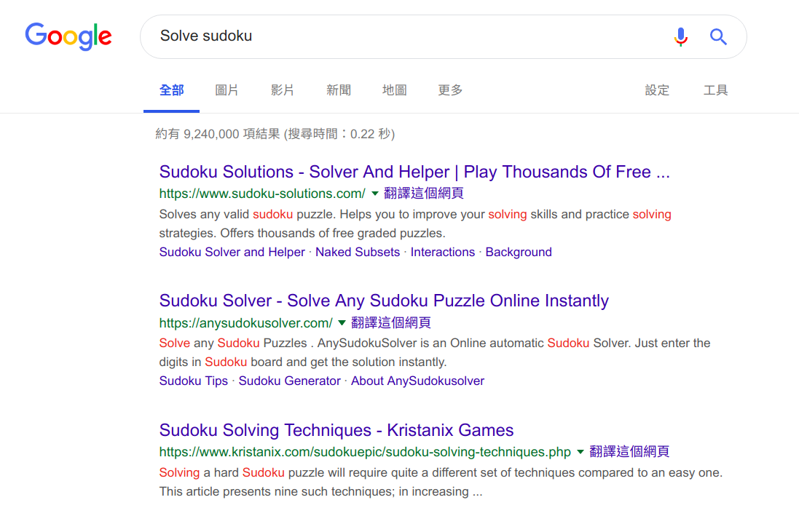The width and height of the screenshot is (799, 532).
Task: Expand dropdown arrow next to anysudokusolver.com URL
Action: click(x=342, y=322)
